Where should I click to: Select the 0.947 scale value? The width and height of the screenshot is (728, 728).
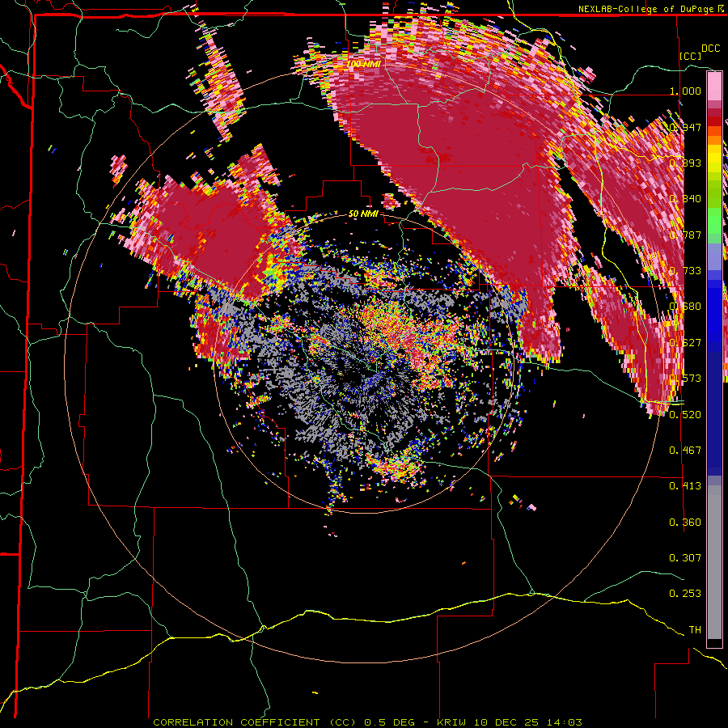pyautogui.click(x=685, y=127)
